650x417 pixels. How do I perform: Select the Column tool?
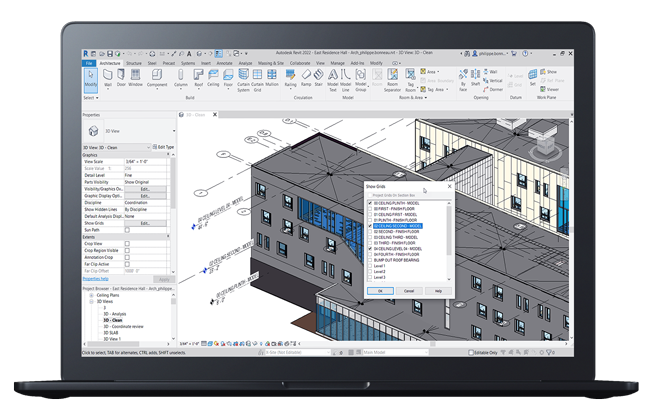181,78
